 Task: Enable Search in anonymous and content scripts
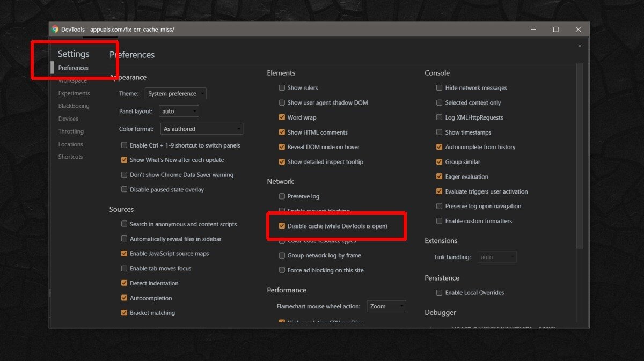pos(123,224)
